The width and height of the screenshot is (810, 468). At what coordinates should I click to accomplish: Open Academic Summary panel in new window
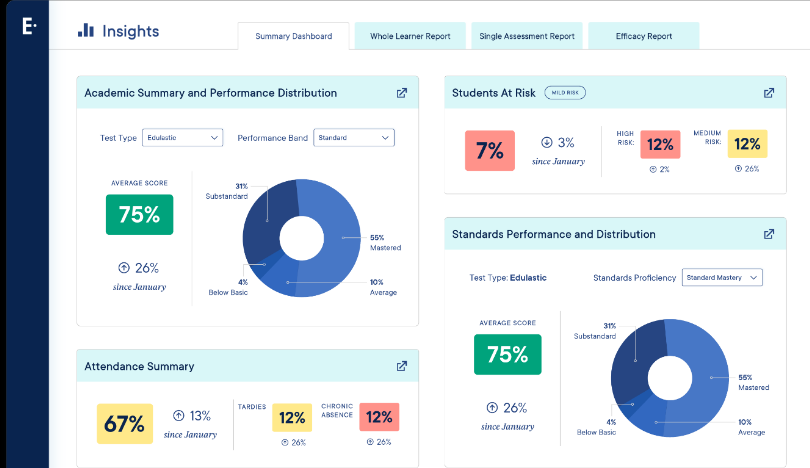pyautogui.click(x=402, y=93)
